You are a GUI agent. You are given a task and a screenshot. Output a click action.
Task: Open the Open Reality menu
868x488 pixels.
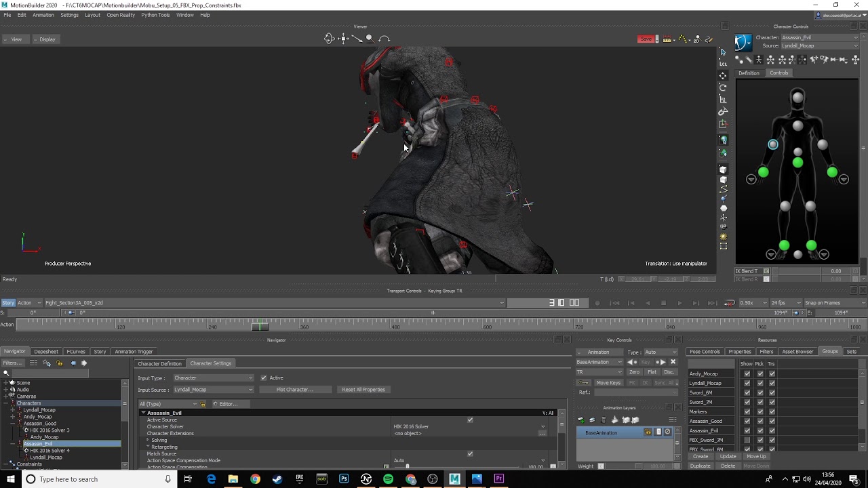pos(121,15)
